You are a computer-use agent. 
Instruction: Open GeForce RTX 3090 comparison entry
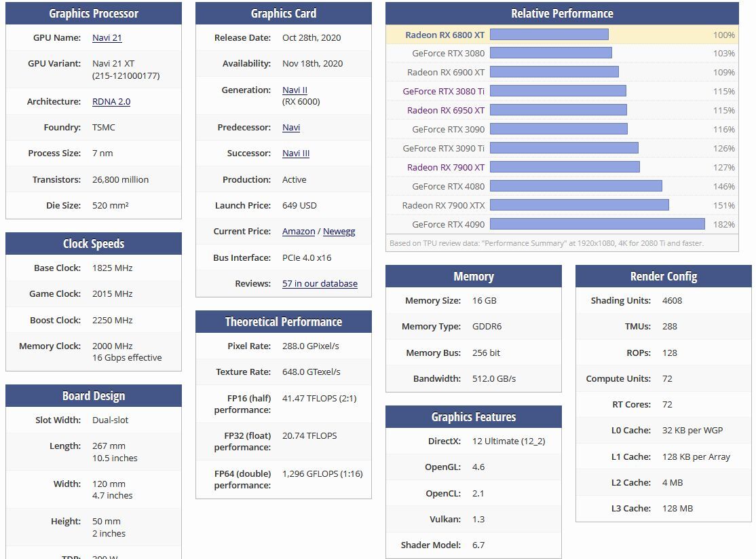point(449,129)
